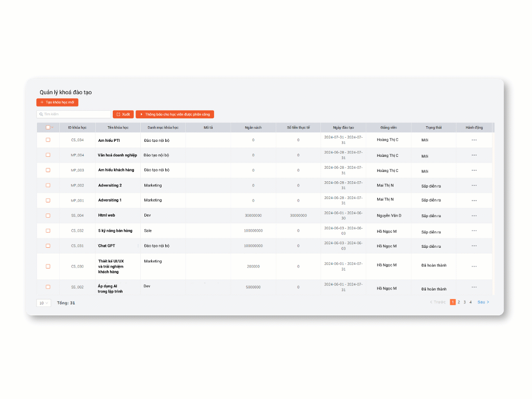Select the MP_001 row checkbox
The height and width of the screenshot is (399, 532).
[x=48, y=200]
